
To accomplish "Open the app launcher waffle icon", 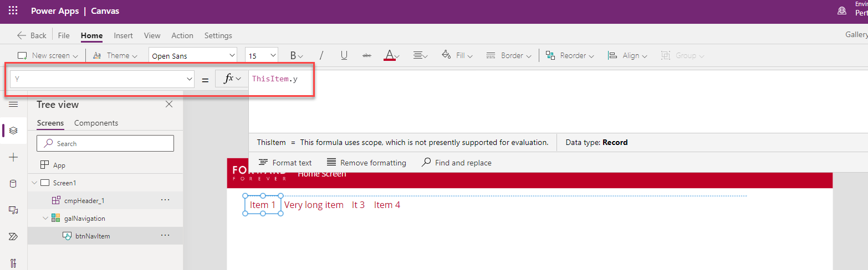I will [13, 11].
